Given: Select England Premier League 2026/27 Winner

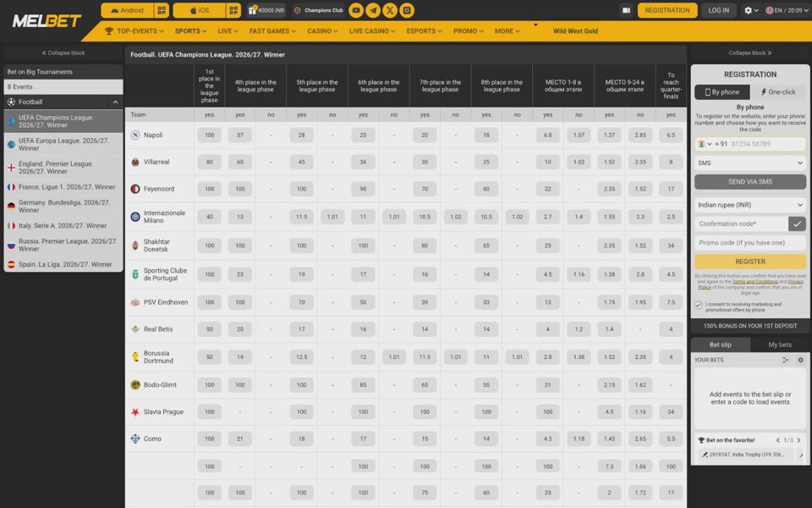Looking at the screenshot, I should [63, 168].
